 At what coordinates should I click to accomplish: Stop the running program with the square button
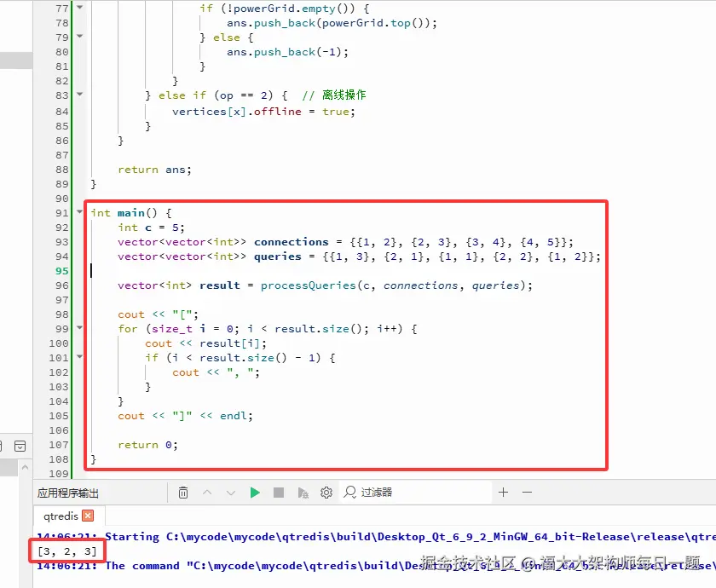coord(279,493)
